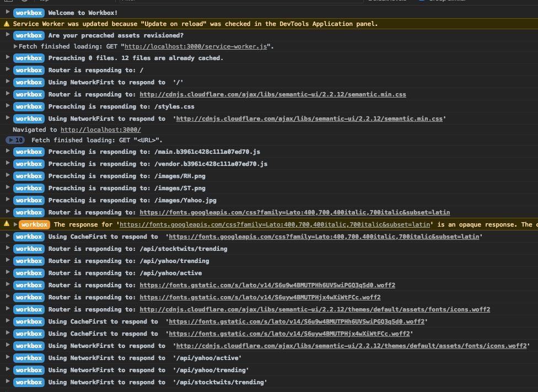Expand the service-worker.js 'Fetch finished loading' entry
Viewport: 538px width, 392px height.
coord(15,47)
